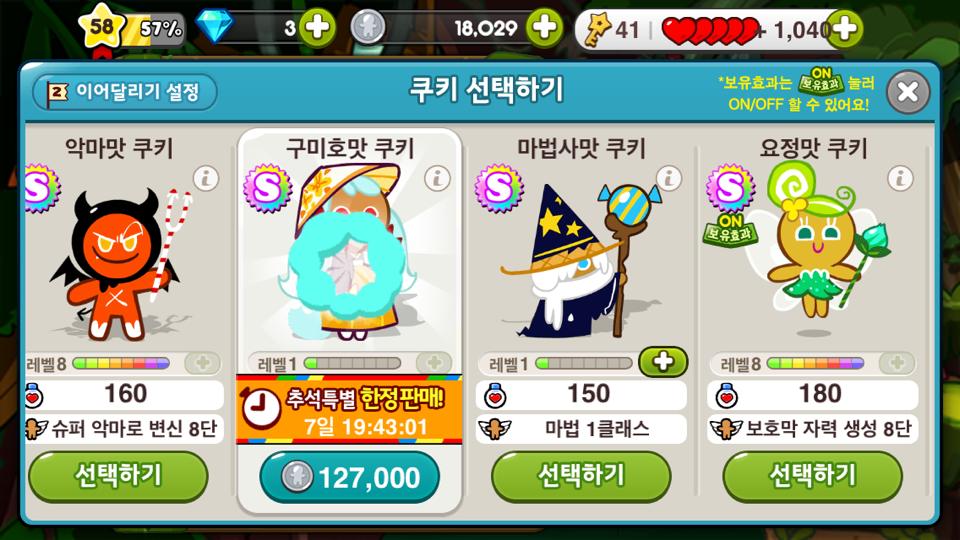960x540 pixels.
Task: Buy 구미호맛 쿠키 for 127,000 coins
Action: 350,478
